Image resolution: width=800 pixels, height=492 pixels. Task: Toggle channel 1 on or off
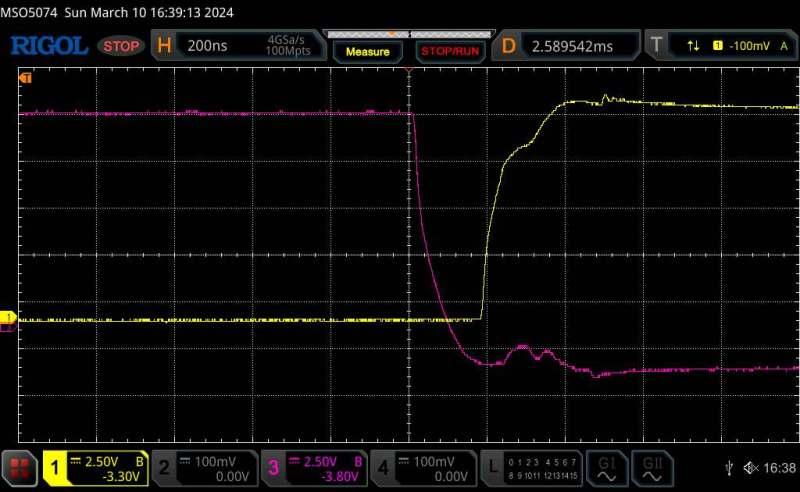95,467
